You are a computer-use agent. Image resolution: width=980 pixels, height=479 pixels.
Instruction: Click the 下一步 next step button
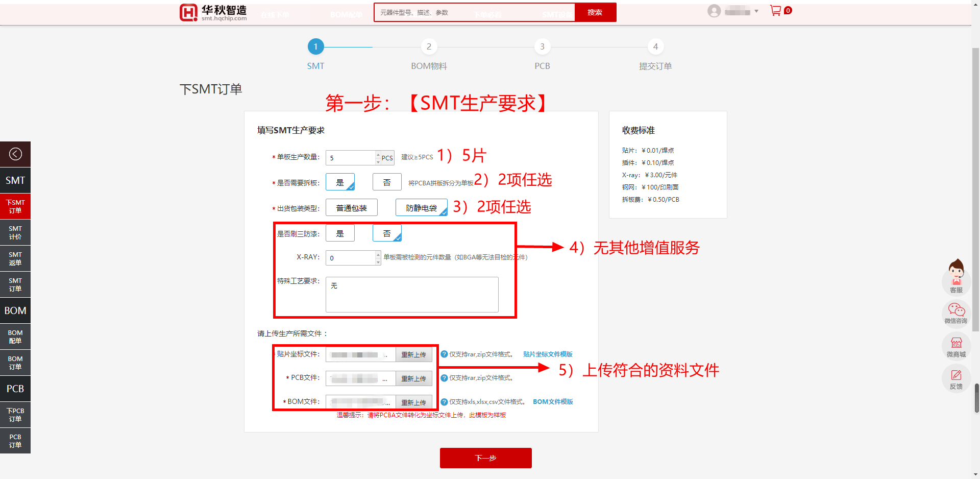point(485,458)
